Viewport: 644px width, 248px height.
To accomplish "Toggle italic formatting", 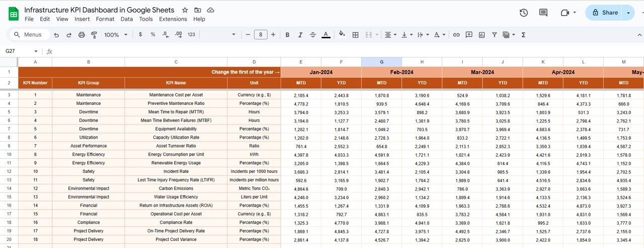I will click(300, 35).
